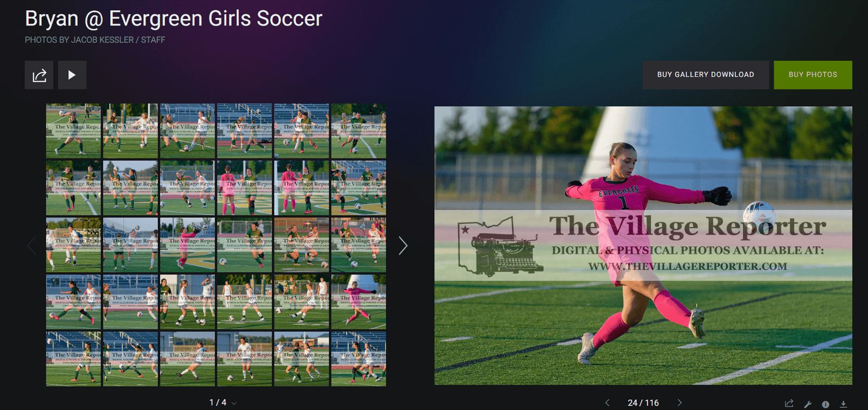Start the slideshow play button
The width and height of the screenshot is (868, 410).
(x=72, y=75)
